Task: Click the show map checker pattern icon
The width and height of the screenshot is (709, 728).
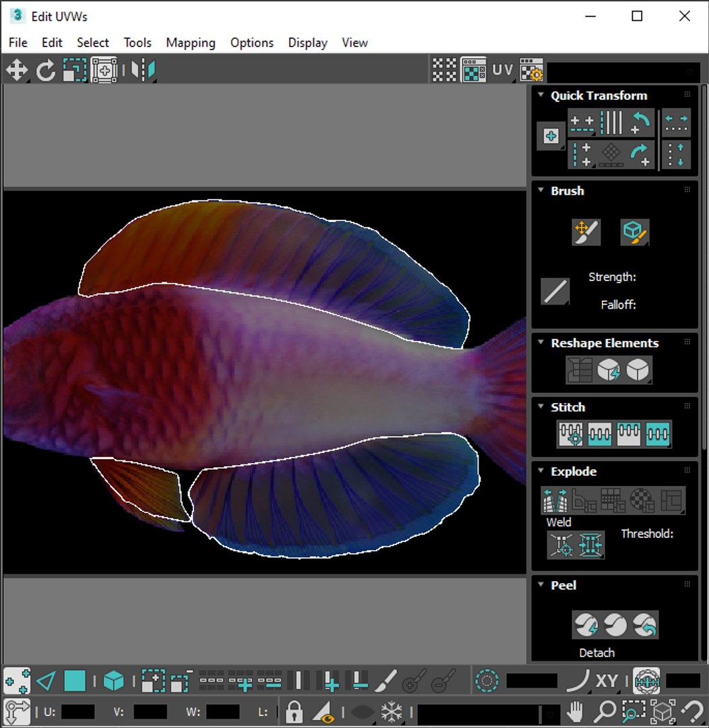Action: pos(474,71)
